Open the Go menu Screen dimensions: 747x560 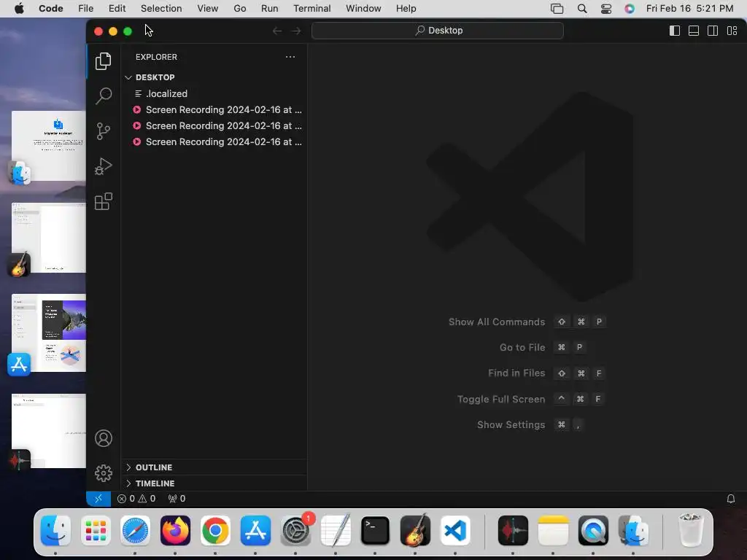239,9
